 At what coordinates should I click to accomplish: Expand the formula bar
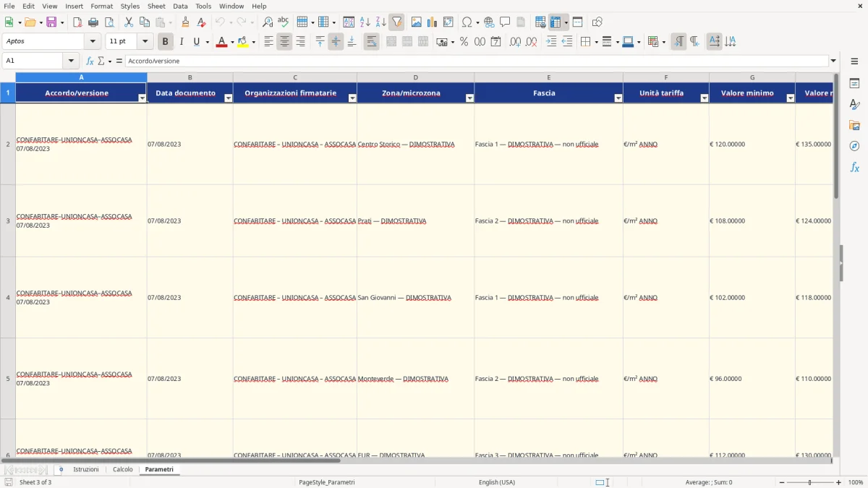tap(834, 61)
